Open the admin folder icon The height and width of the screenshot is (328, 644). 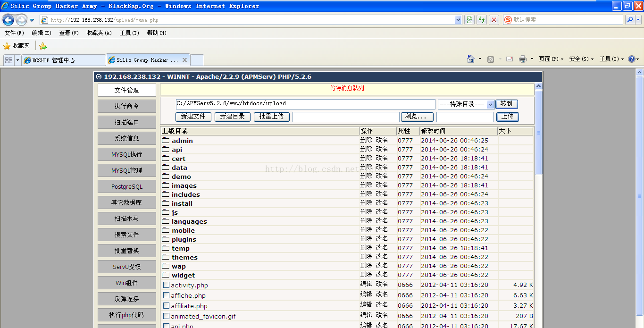[x=166, y=141]
